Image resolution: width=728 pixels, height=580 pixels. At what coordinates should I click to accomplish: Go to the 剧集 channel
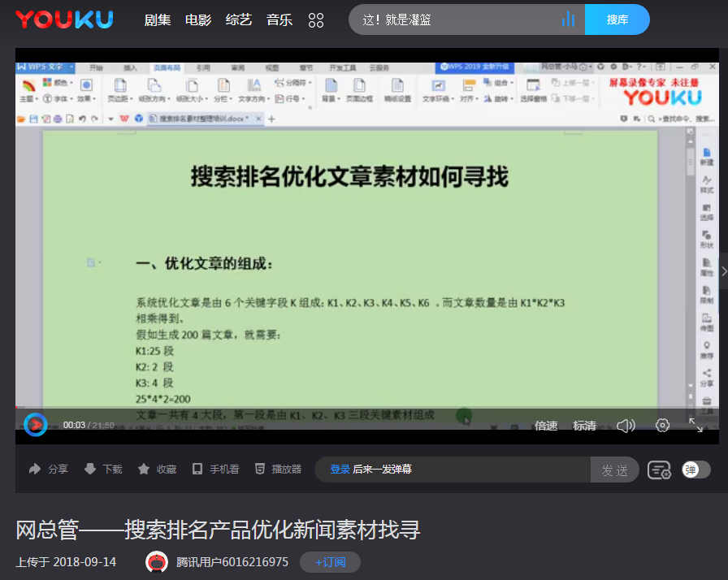[x=158, y=19]
